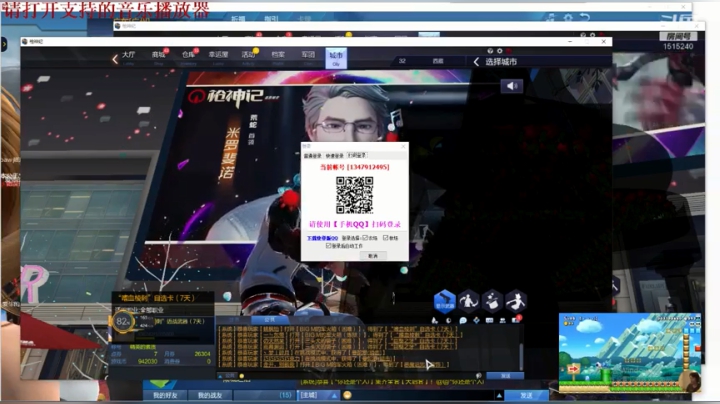Image resolution: width=720 pixels, height=404 pixels.
Task: Click character figure icon in small icon row
Action: point(435,320)
